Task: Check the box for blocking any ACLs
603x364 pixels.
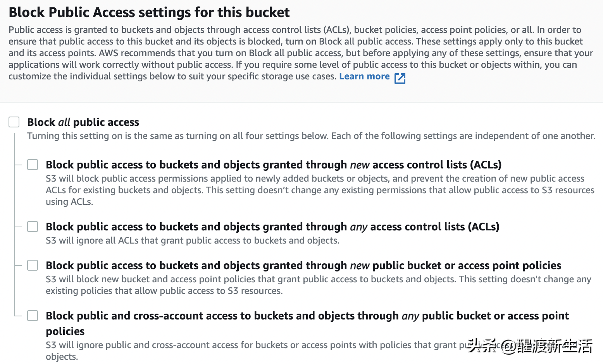Action: click(33, 227)
